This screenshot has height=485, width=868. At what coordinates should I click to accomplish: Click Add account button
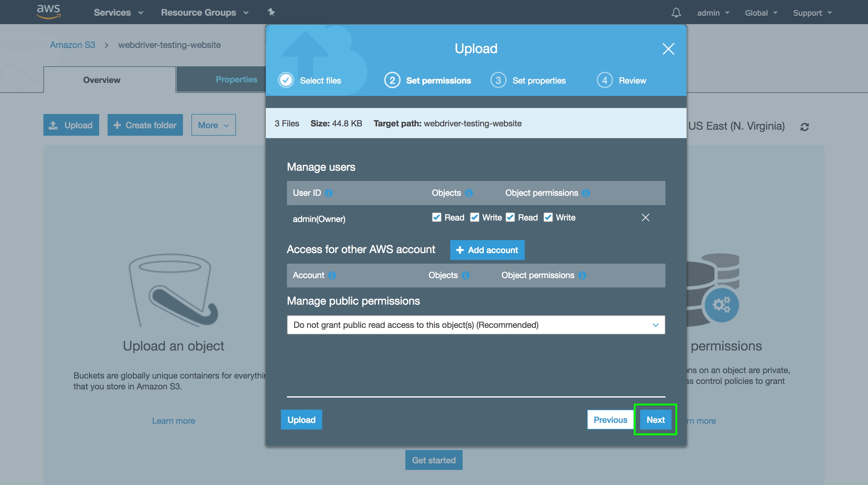(x=487, y=250)
